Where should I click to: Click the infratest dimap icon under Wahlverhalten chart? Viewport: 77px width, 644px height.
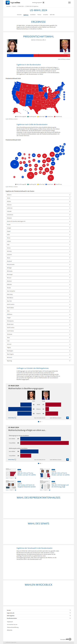(15, 418)
